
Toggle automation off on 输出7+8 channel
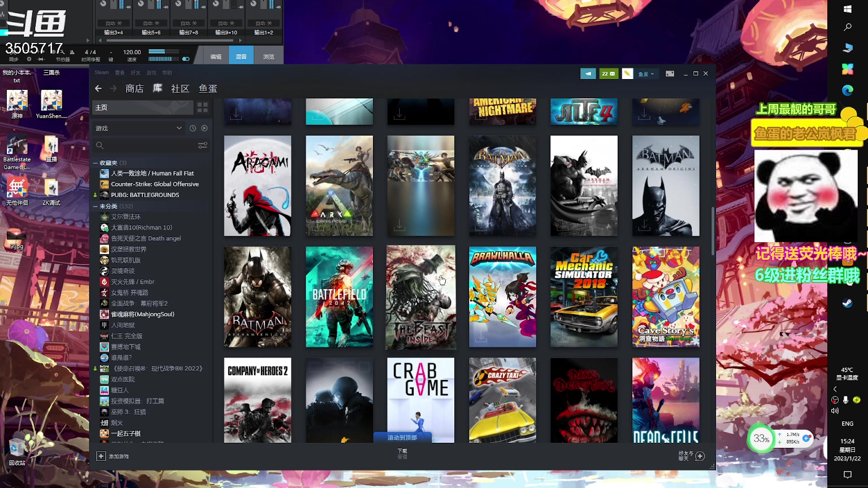tap(188, 23)
